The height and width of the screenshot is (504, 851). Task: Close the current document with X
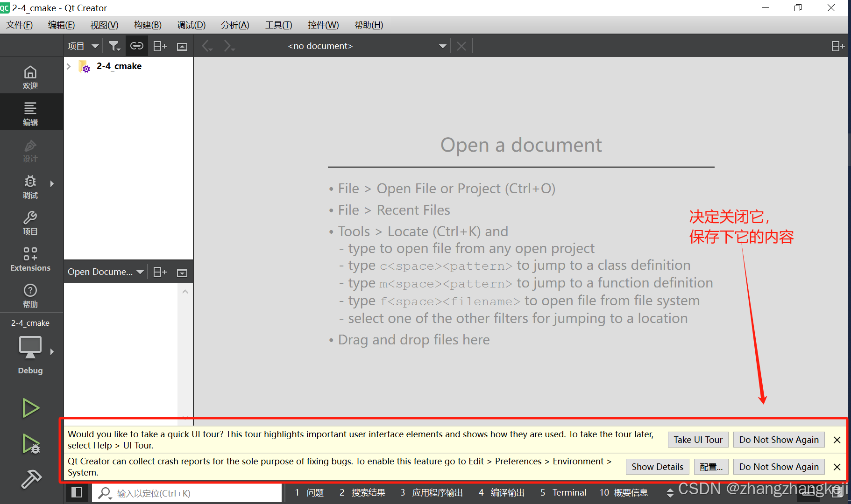461,46
